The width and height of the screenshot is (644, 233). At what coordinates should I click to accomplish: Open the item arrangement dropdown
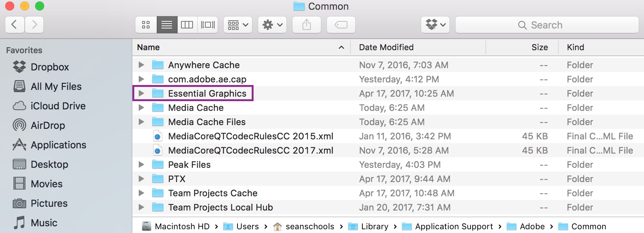point(238,25)
